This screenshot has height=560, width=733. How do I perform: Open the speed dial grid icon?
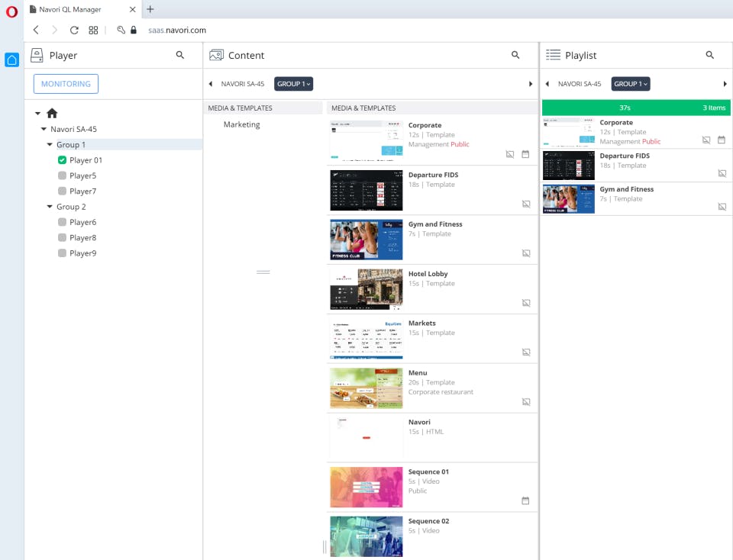93,30
